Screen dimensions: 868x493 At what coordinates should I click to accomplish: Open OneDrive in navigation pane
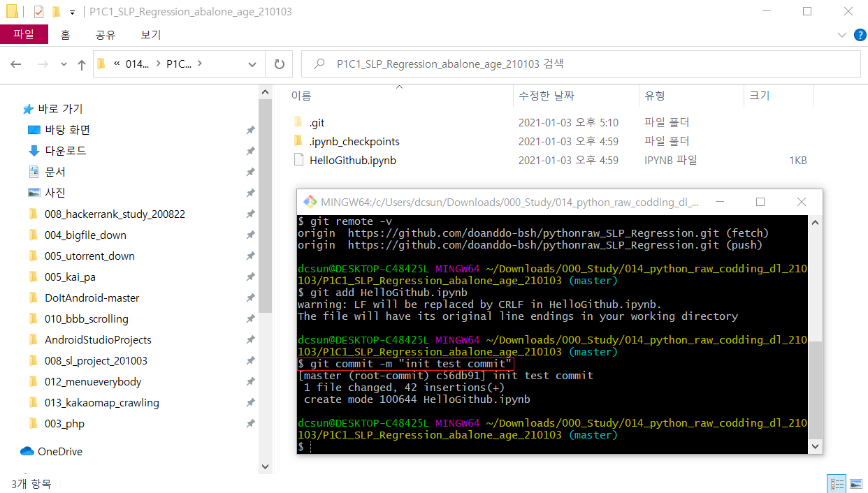click(59, 451)
